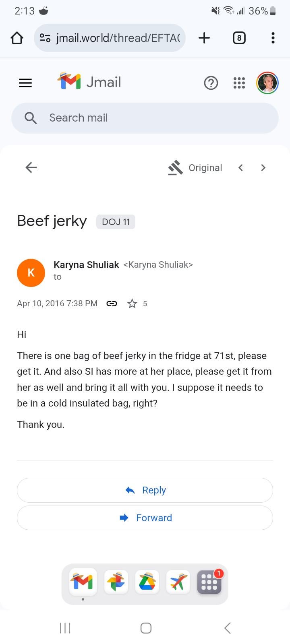290x644 pixels.
Task: Copy the email permalink link icon
Action: point(112,303)
